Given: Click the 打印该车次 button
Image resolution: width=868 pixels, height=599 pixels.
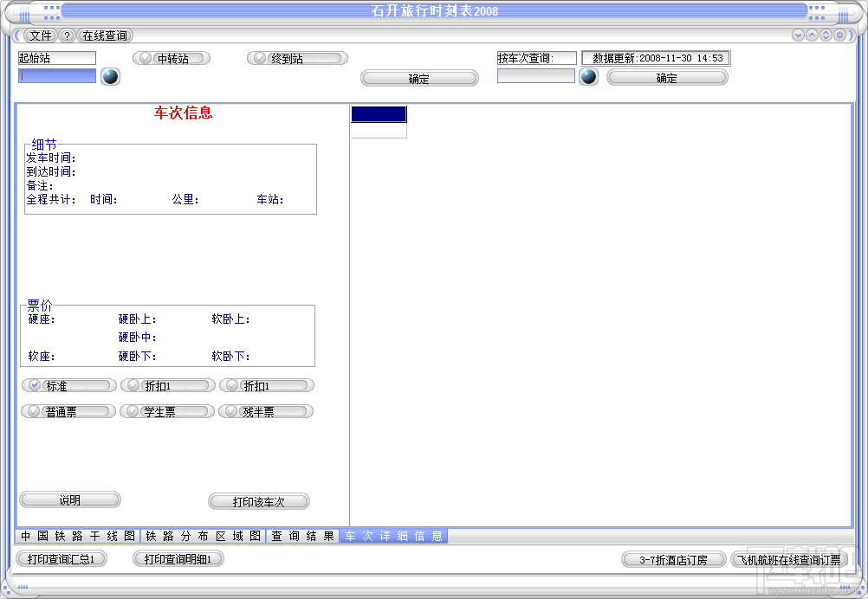Looking at the screenshot, I should coord(258,502).
